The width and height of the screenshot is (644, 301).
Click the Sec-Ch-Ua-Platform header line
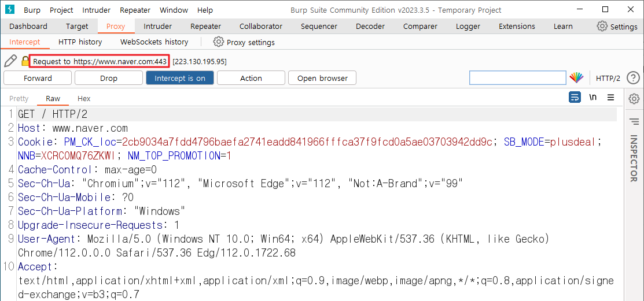pyautogui.click(x=101, y=211)
